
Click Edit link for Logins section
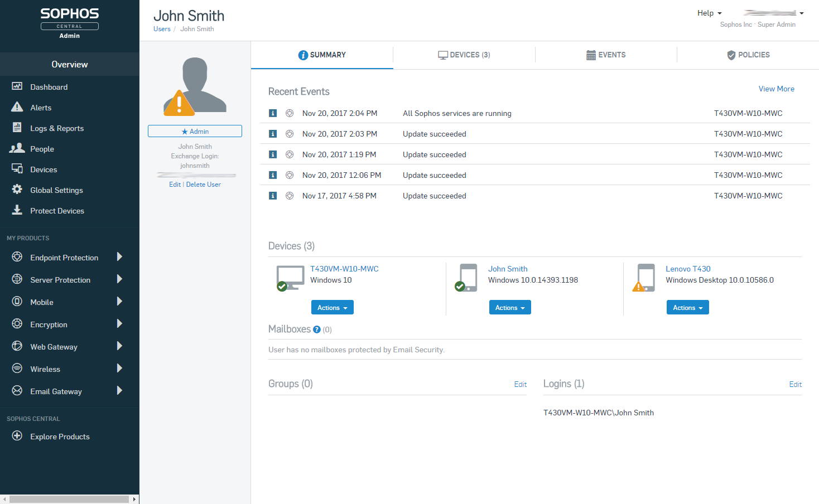[x=795, y=384]
